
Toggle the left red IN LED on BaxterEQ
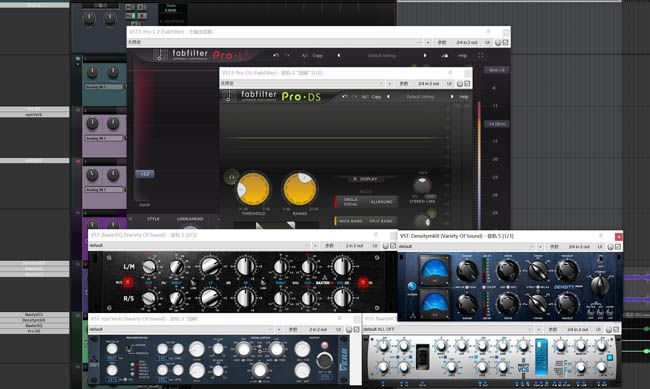coord(128,282)
